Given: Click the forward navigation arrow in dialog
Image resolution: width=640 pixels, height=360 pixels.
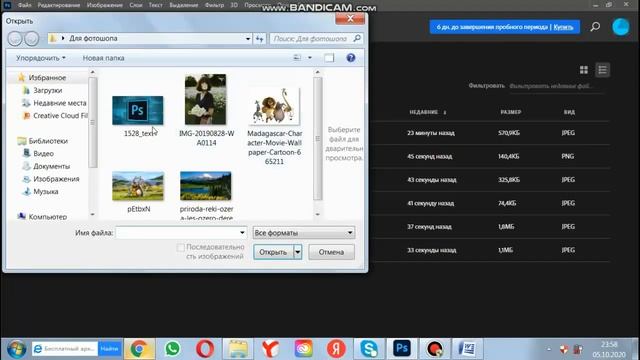Looking at the screenshot, I should pyautogui.click(x=31, y=39).
